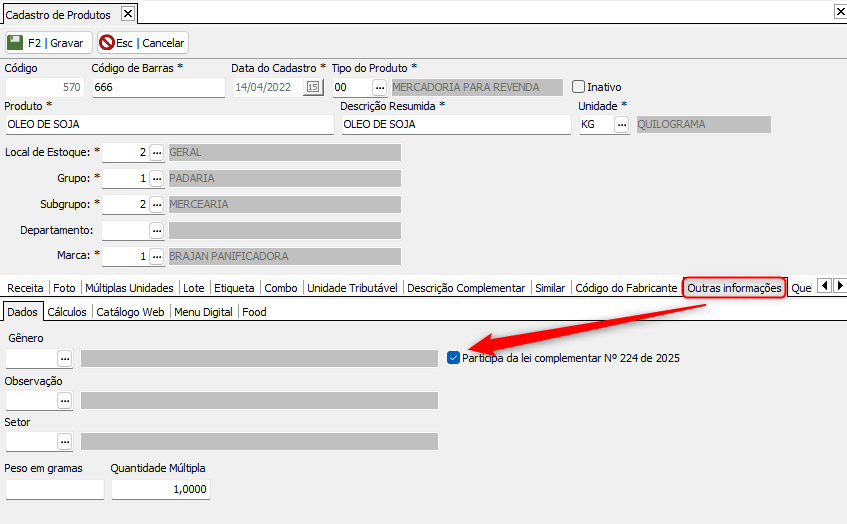Uncheck Participa da lei complementar Nº 224
Image resolution: width=847 pixels, height=524 pixels.
[x=454, y=358]
